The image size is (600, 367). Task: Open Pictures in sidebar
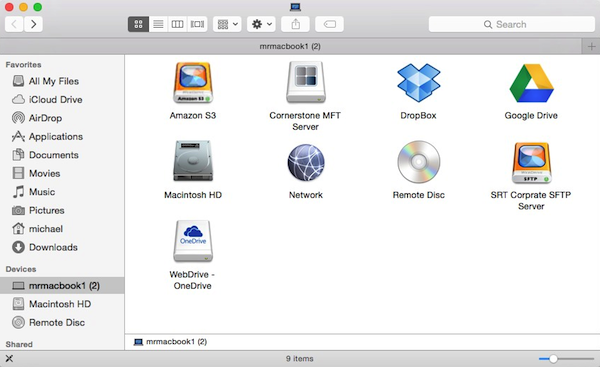pyautogui.click(x=62, y=210)
